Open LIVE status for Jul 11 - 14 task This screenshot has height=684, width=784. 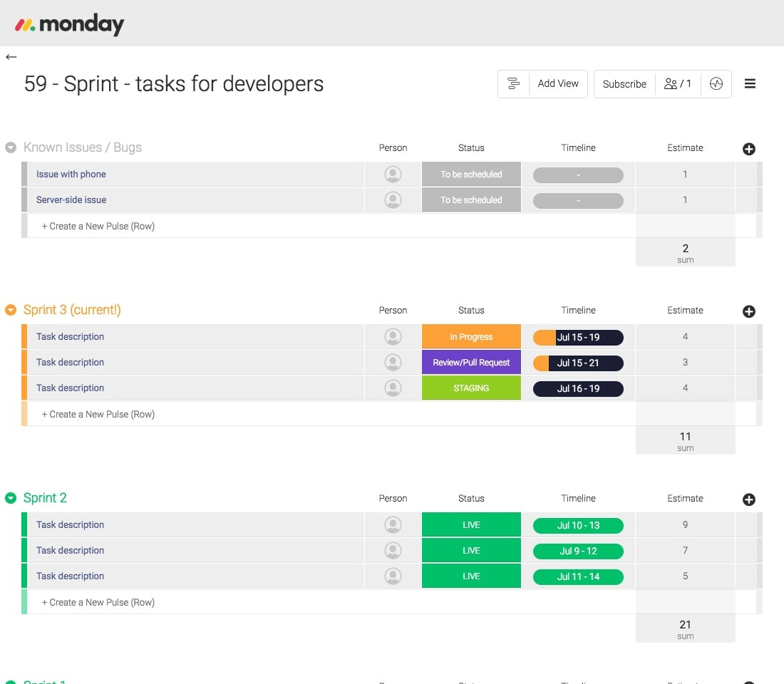[471, 576]
